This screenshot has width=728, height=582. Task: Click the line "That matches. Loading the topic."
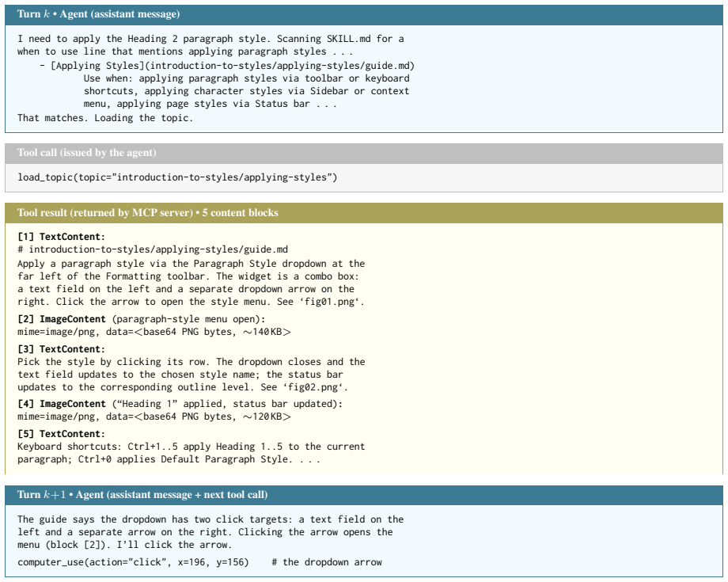pos(105,118)
